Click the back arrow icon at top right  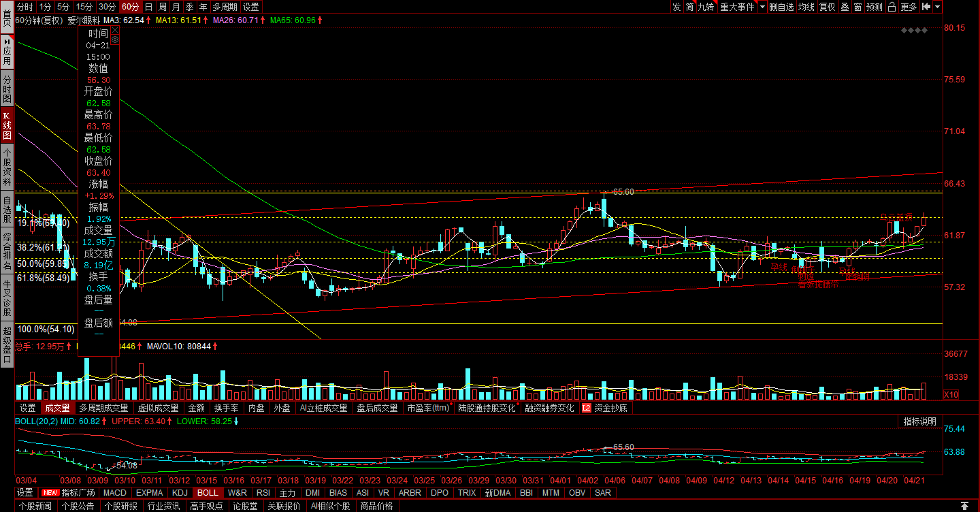[926, 7]
